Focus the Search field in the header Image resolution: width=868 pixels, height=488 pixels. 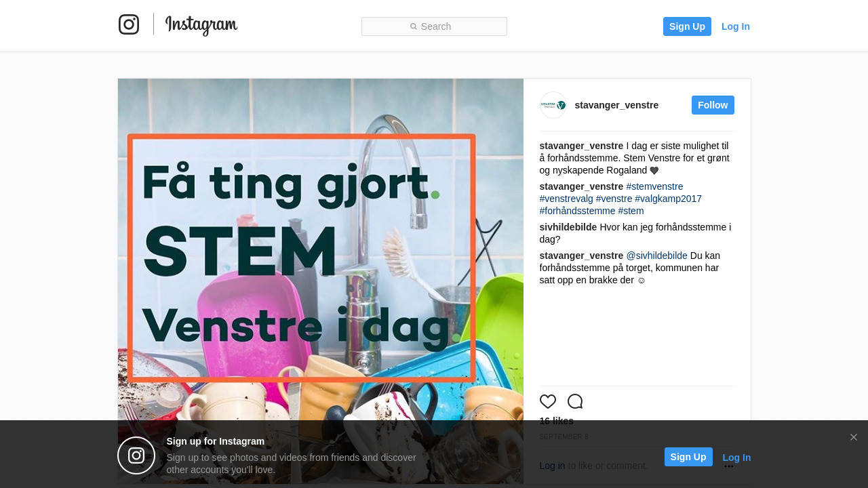pos(434,26)
